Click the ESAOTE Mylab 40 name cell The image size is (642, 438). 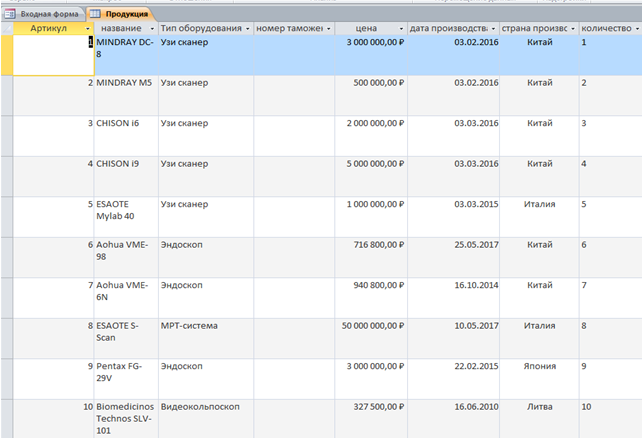126,217
